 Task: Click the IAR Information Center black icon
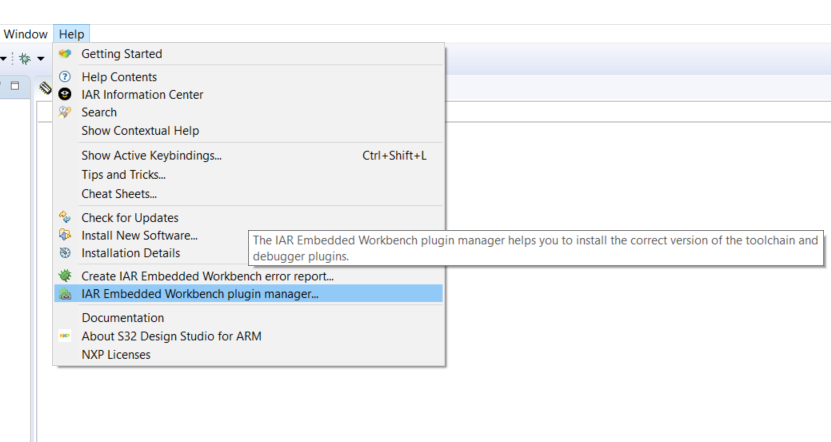click(65, 94)
